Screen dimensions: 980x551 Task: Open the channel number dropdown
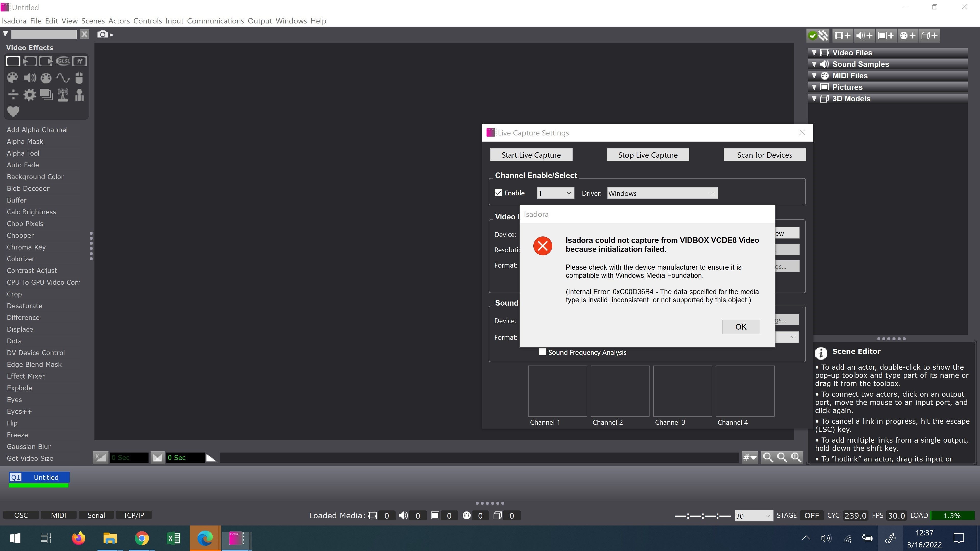pos(555,193)
